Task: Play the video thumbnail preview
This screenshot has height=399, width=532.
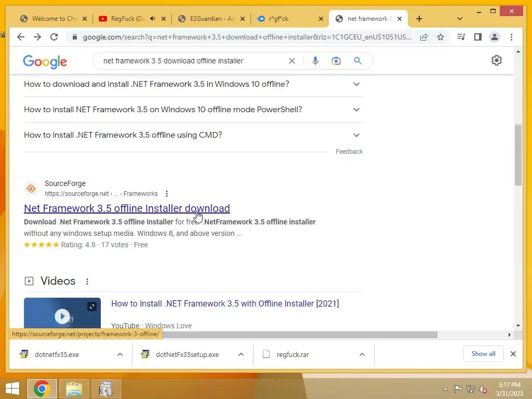Action: [62, 315]
